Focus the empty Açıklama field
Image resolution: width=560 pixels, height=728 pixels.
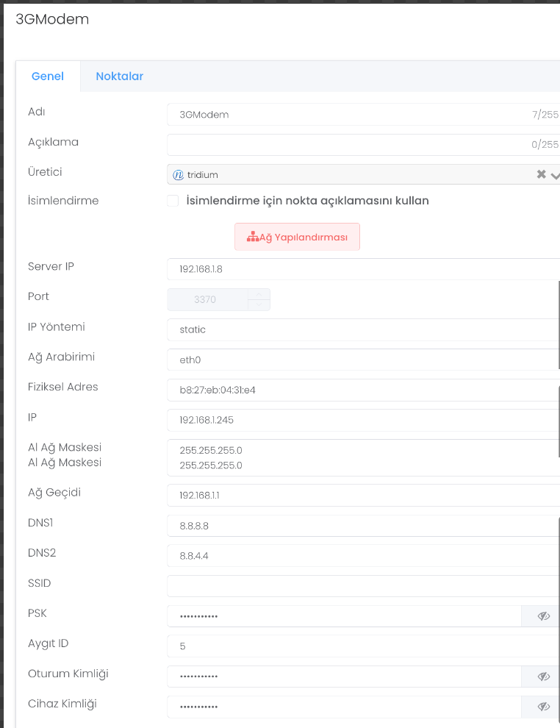tap(345, 145)
